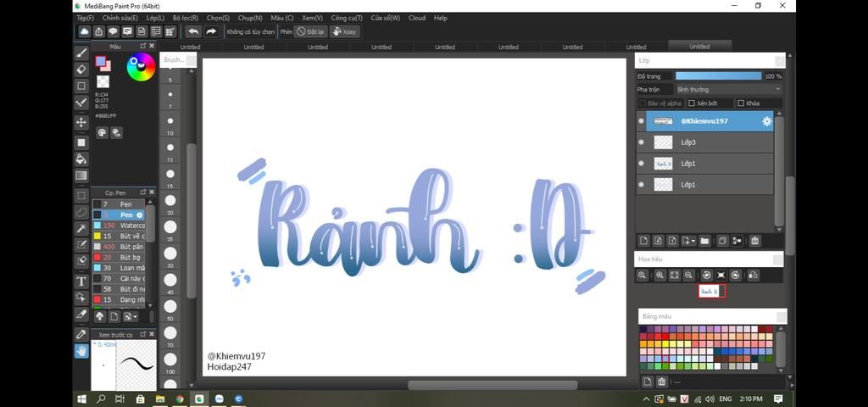This screenshot has height=407, width=868.
Task: Select the rectangular Selection tool
Action: 81,196
